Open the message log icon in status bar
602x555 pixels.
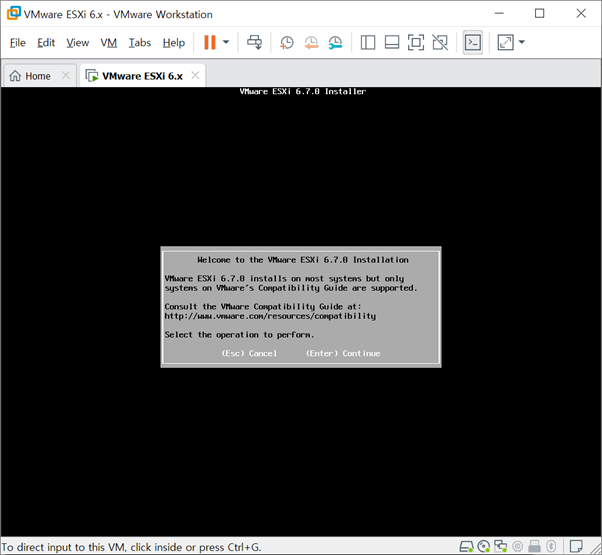(x=576, y=546)
